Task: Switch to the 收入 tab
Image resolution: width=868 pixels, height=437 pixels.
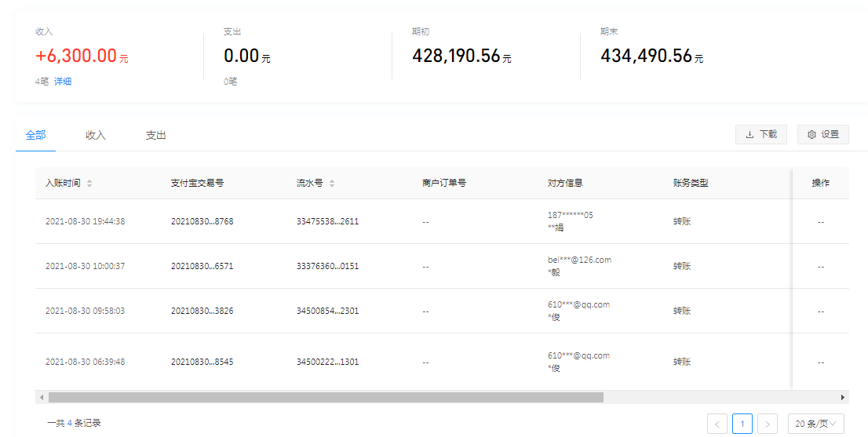Action: pyautogui.click(x=96, y=135)
